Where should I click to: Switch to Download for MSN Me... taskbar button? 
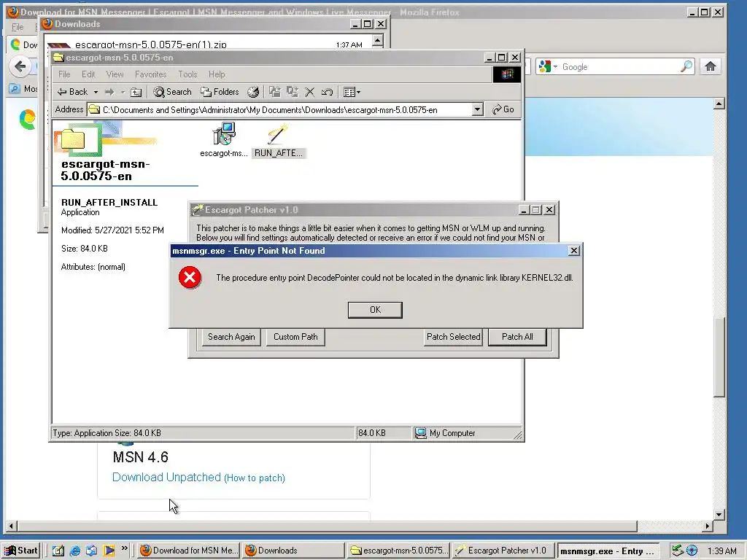click(x=189, y=551)
